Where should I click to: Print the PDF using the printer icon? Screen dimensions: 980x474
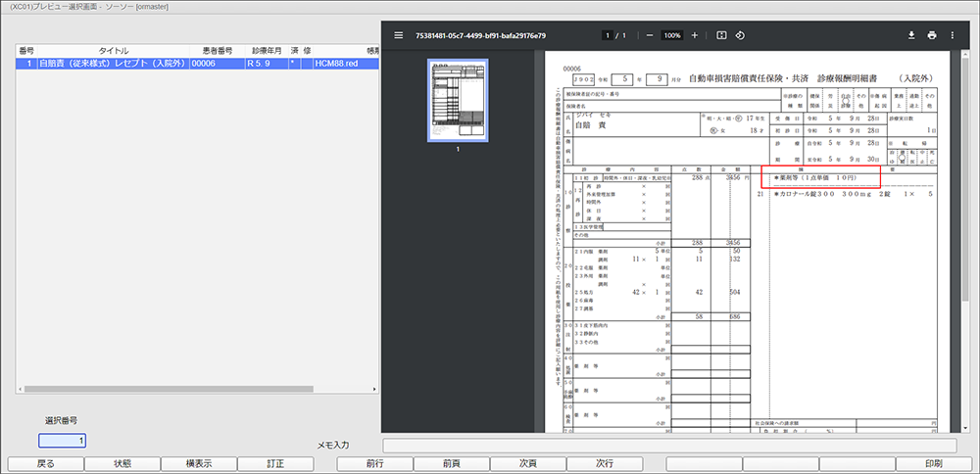coord(932,35)
